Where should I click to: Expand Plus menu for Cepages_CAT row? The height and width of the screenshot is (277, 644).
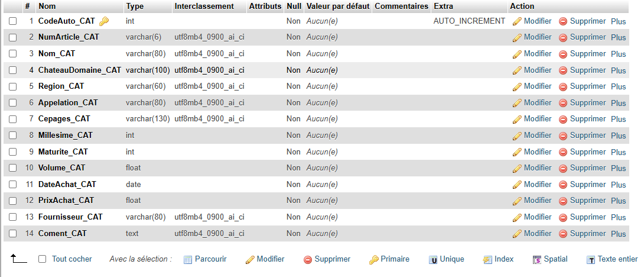618,120
